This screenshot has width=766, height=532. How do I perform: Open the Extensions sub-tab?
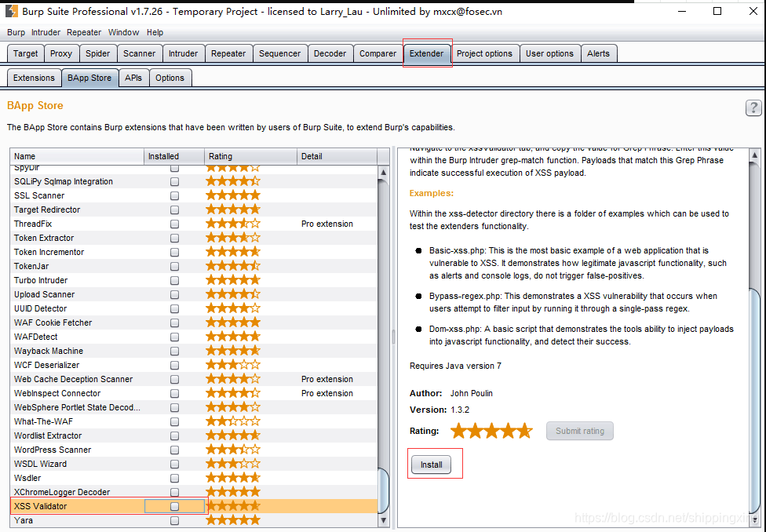coord(34,78)
